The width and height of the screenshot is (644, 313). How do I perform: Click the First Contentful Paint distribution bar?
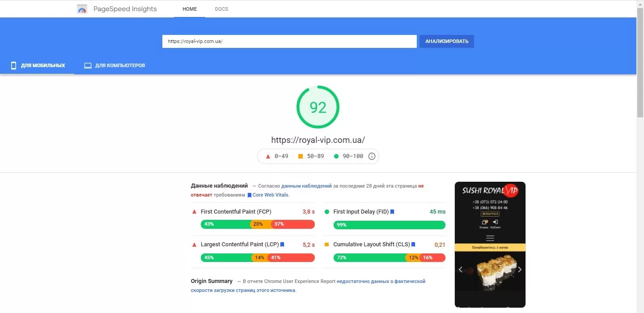[x=258, y=224]
